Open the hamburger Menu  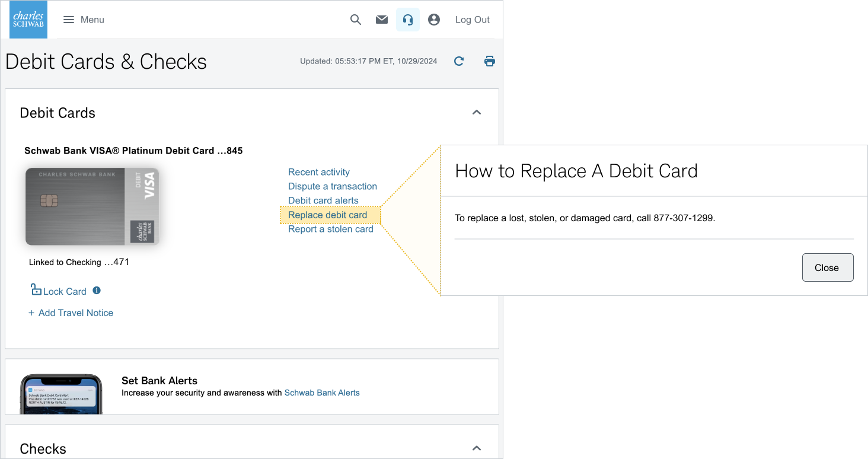[84, 20]
